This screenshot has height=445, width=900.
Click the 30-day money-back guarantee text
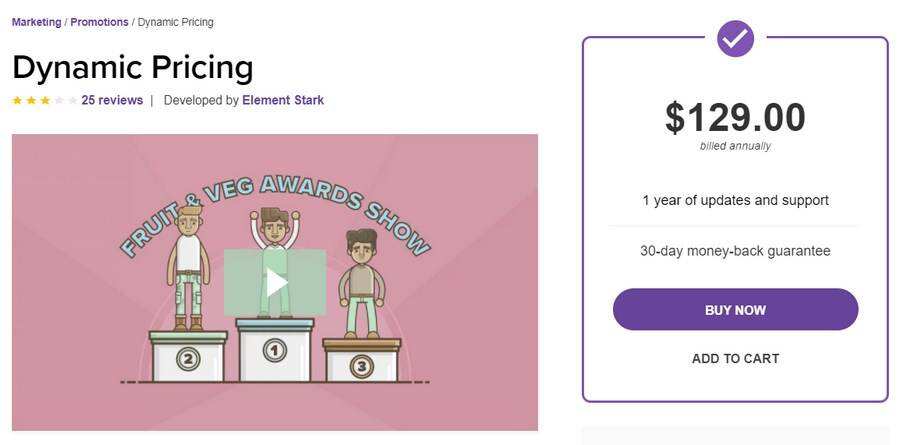click(x=735, y=251)
